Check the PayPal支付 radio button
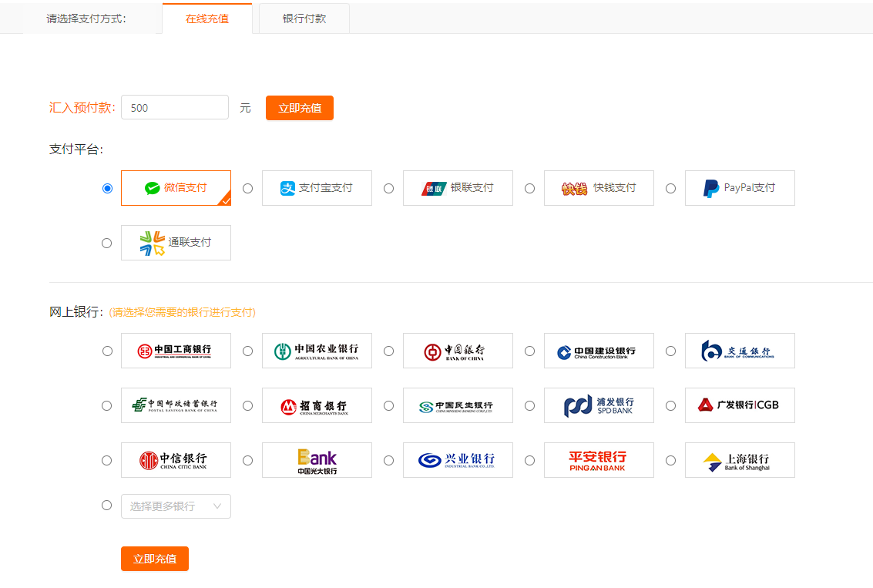 pos(671,188)
